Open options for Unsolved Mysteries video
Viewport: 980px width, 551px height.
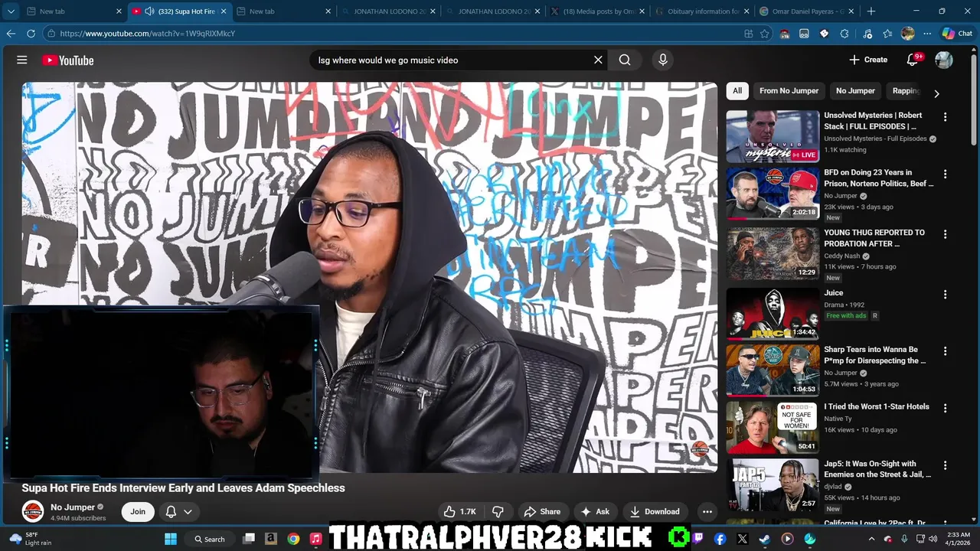pos(945,117)
